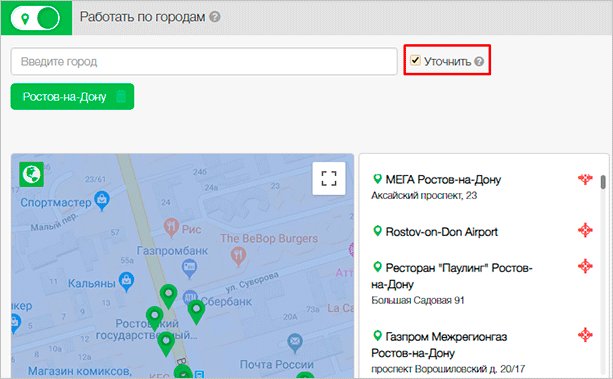Uncheck the Уточнить checkbox

415,60
